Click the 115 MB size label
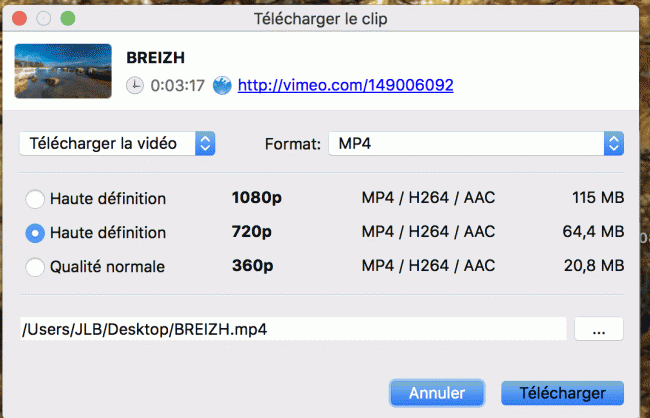 click(598, 197)
